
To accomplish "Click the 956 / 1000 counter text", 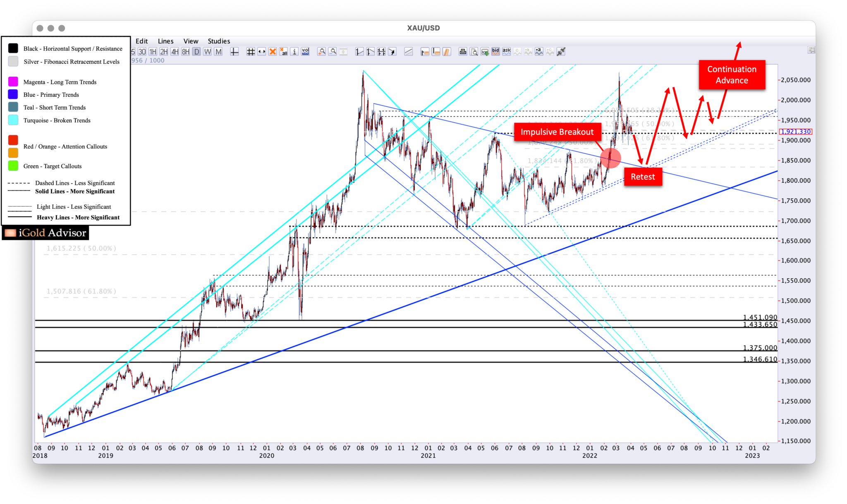I will click(x=148, y=60).
